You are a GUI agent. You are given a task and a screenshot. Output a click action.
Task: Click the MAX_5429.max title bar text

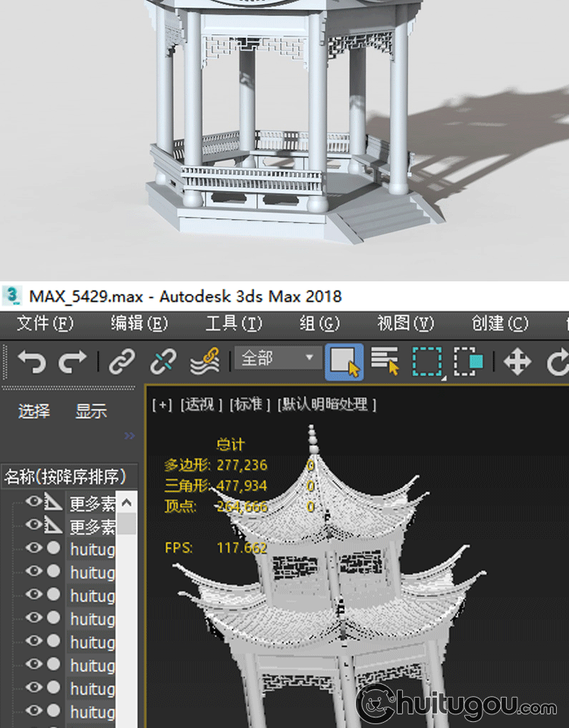click(185, 297)
